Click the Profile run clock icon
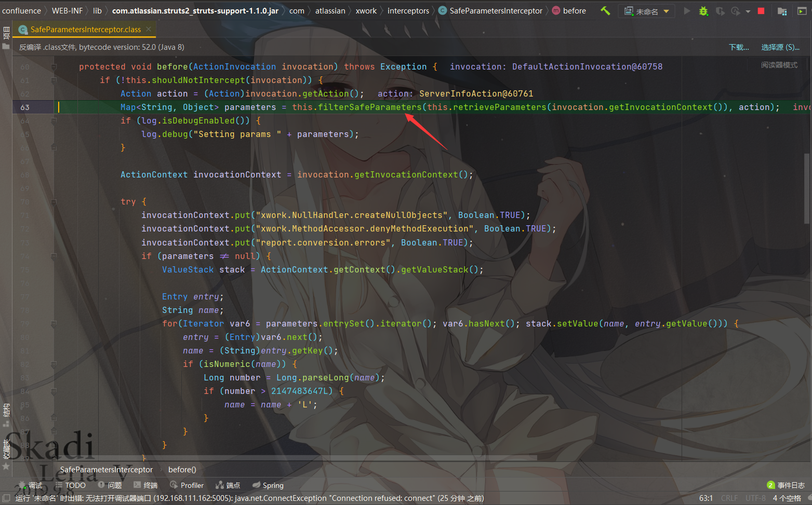The width and height of the screenshot is (812, 505). click(736, 11)
